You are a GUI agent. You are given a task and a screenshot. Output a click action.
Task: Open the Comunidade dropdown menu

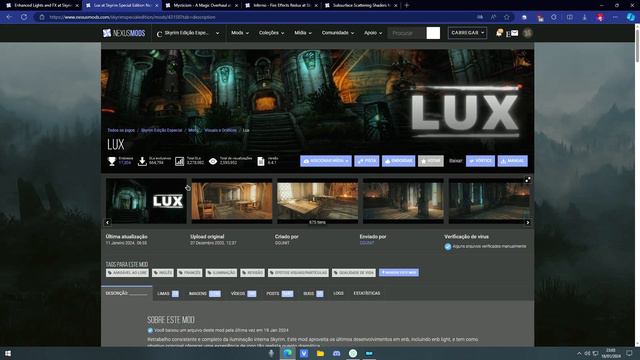(338, 33)
